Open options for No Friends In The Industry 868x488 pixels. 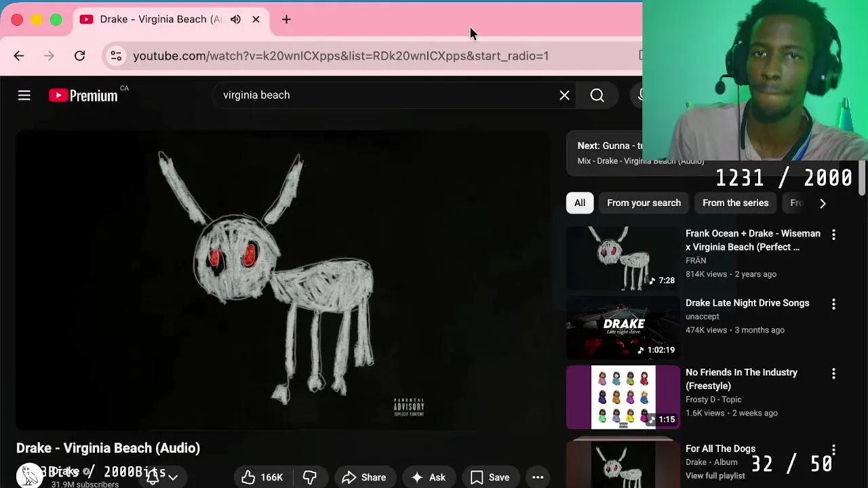click(833, 373)
